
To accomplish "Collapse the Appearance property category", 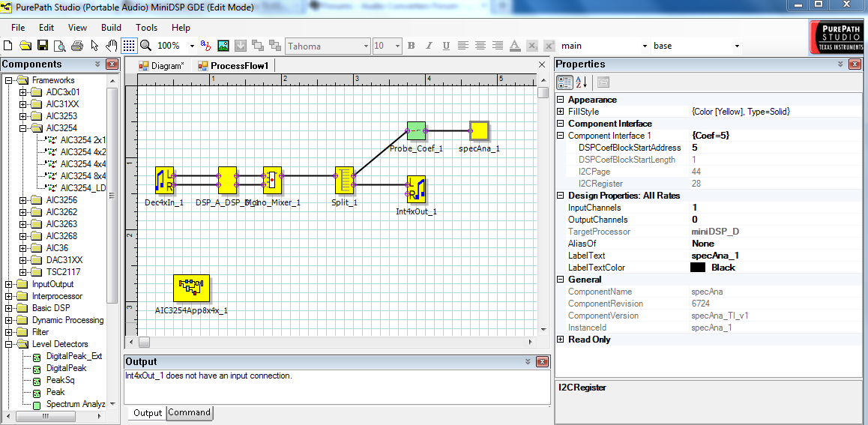I will pos(561,100).
